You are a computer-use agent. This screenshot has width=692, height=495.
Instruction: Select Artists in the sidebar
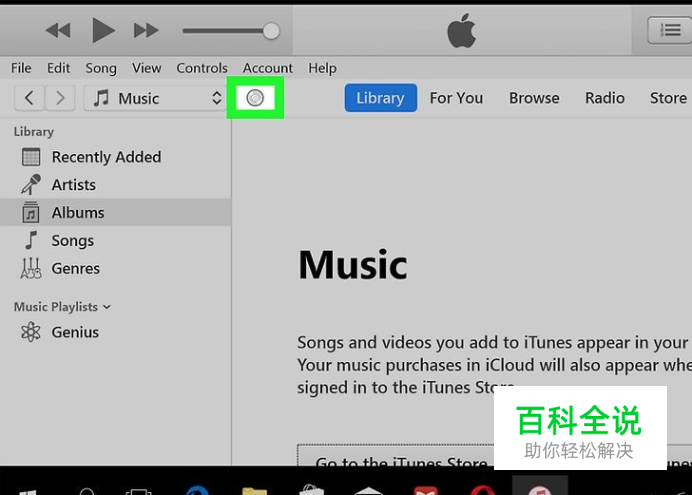pyautogui.click(x=116, y=185)
